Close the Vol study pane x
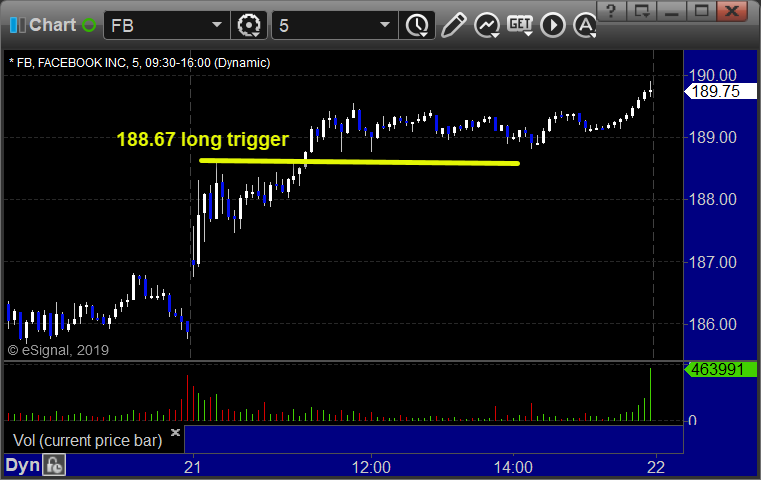This screenshot has height=480, width=761. coord(175,432)
